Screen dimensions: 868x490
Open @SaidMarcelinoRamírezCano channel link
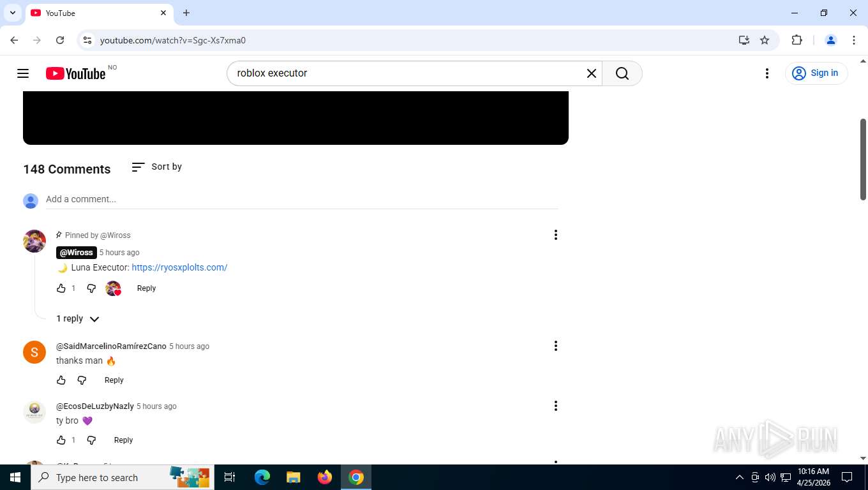click(x=111, y=346)
